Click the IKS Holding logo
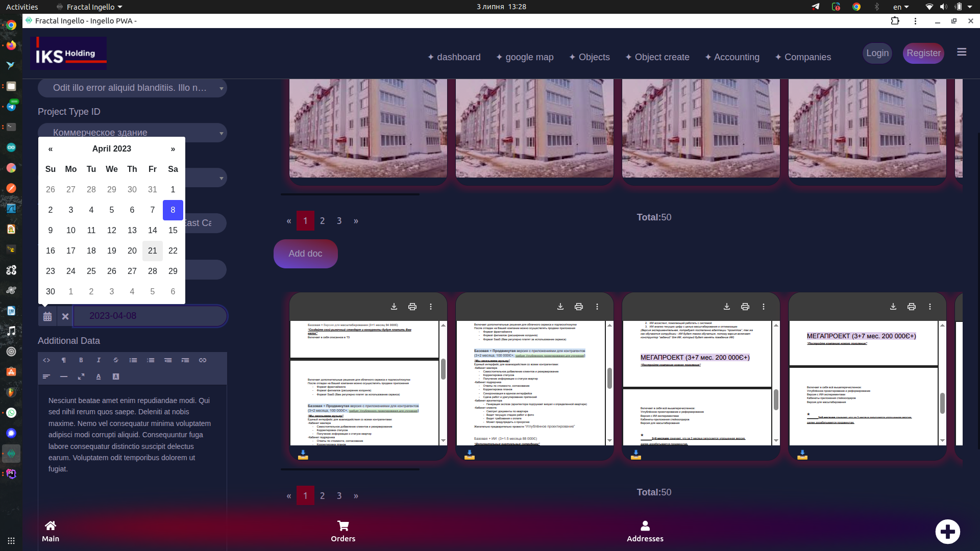980x551 pixels. pos(68,53)
